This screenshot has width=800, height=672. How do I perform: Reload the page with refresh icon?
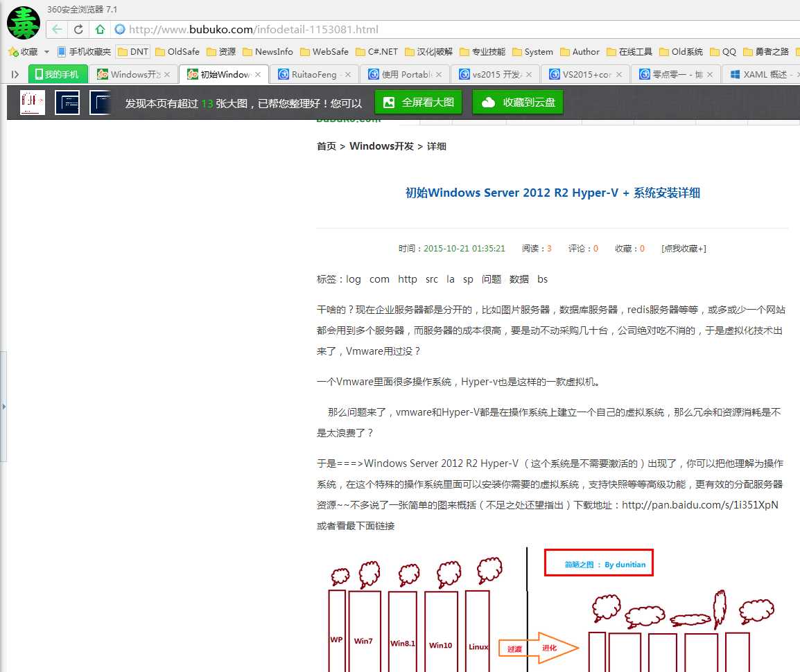point(78,30)
